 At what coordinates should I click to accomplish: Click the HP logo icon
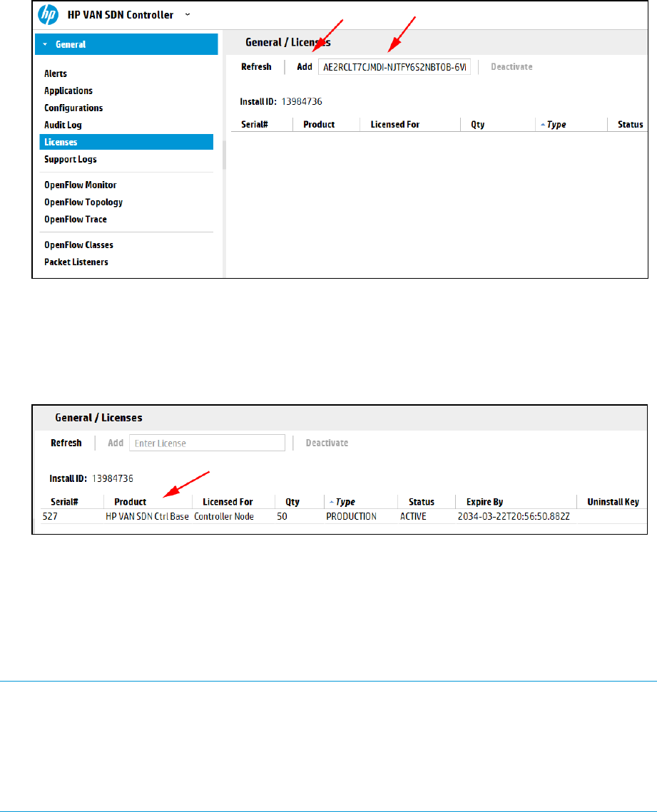[49, 14]
